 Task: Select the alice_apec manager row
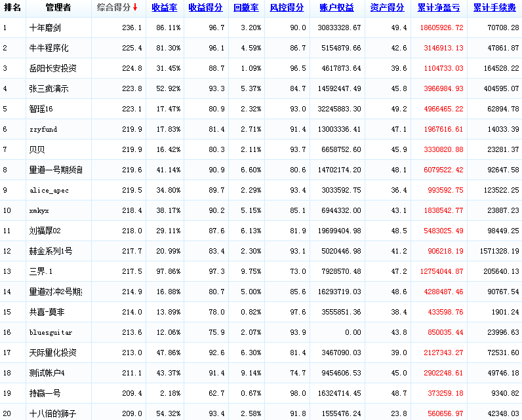point(49,191)
